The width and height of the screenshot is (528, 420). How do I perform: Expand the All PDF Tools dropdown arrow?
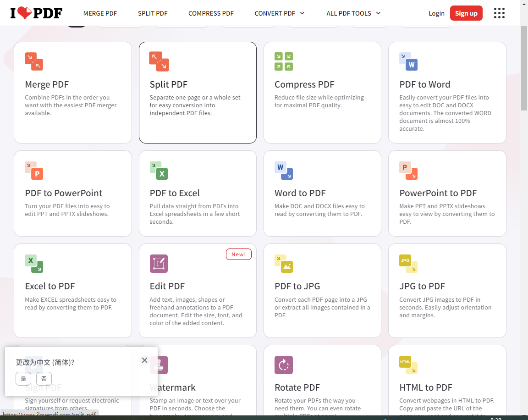click(x=378, y=13)
